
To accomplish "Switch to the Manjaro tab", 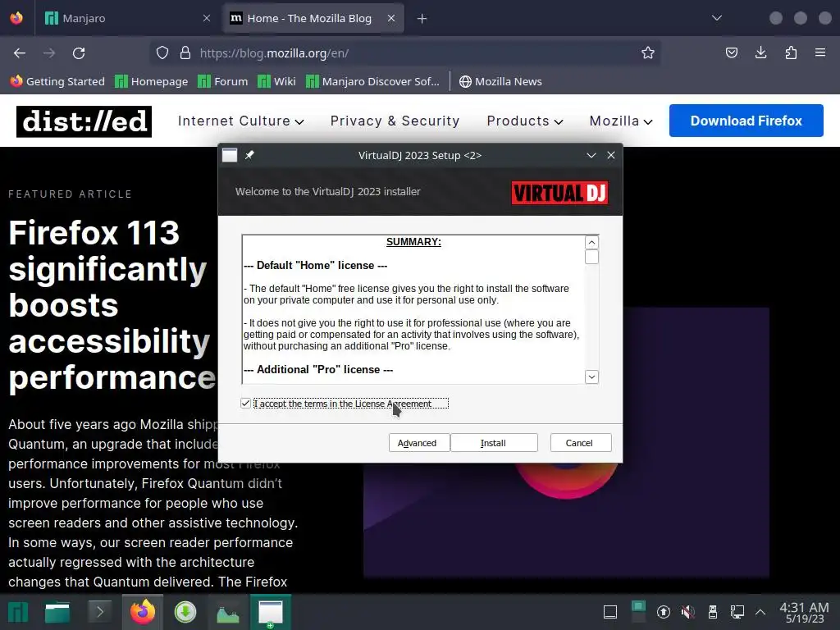I will tap(127, 18).
